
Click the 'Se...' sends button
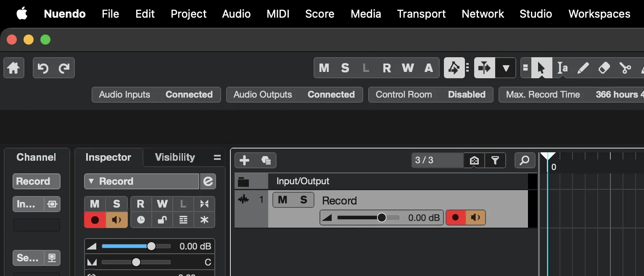(x=29, y=258)
